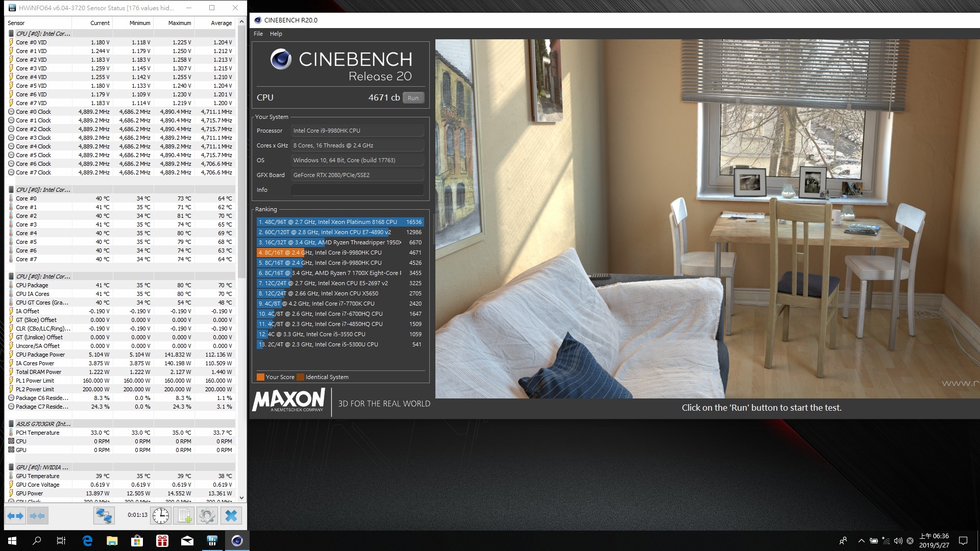Select ranking entry Xeon E5-2697 v2

point(340,283)
